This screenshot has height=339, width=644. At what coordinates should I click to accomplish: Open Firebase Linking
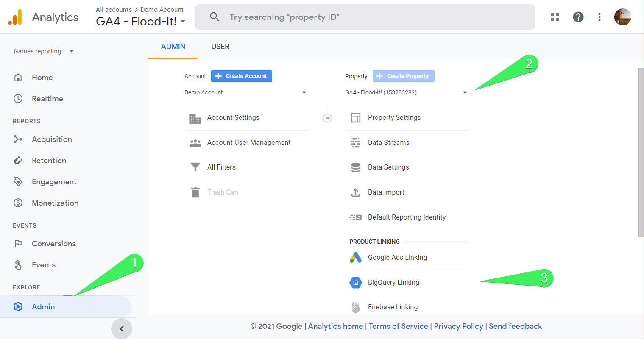(x=393, y=307)
